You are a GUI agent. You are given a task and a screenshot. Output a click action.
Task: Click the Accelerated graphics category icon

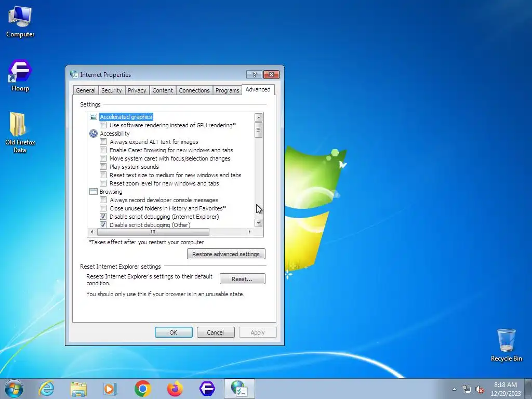click(x=94, y=117)
